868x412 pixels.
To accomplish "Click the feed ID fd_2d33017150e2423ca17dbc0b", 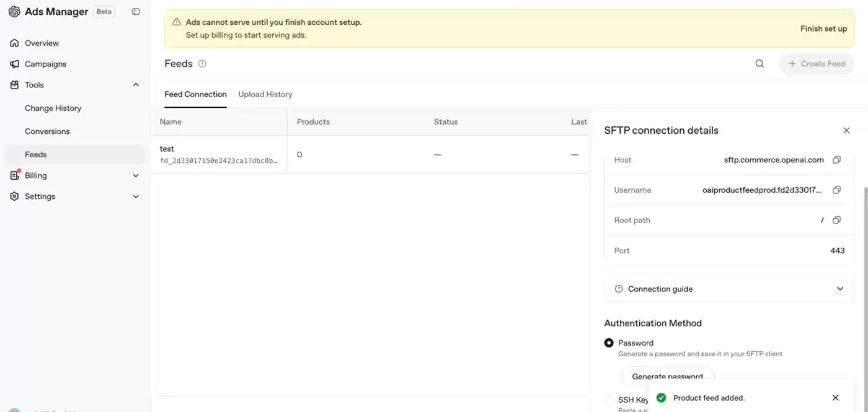I will 218,161.
